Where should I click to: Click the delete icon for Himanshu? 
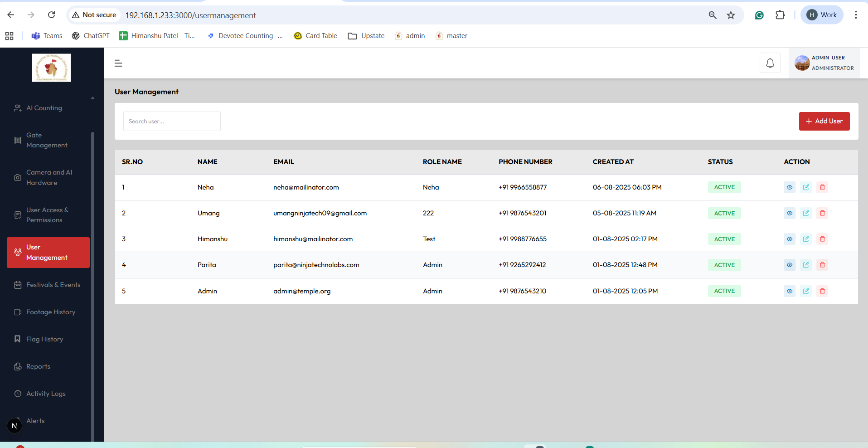822,239
